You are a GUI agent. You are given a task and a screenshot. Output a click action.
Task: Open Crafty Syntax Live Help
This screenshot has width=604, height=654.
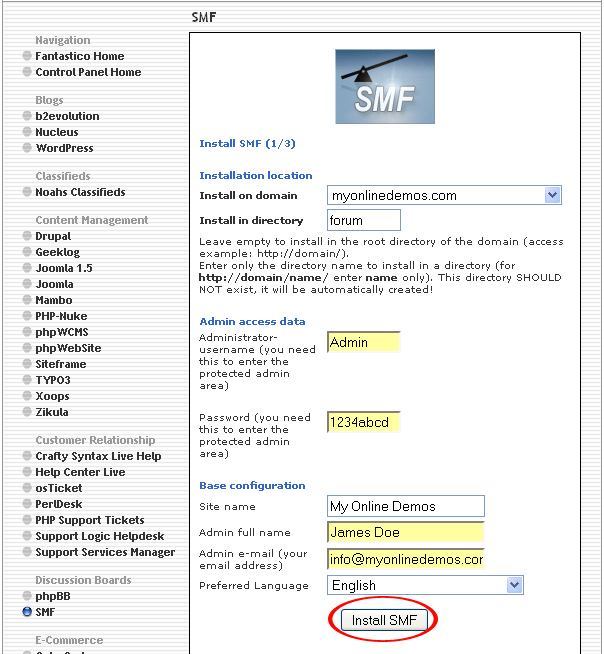pyautogui.click(x=98, y=456)
